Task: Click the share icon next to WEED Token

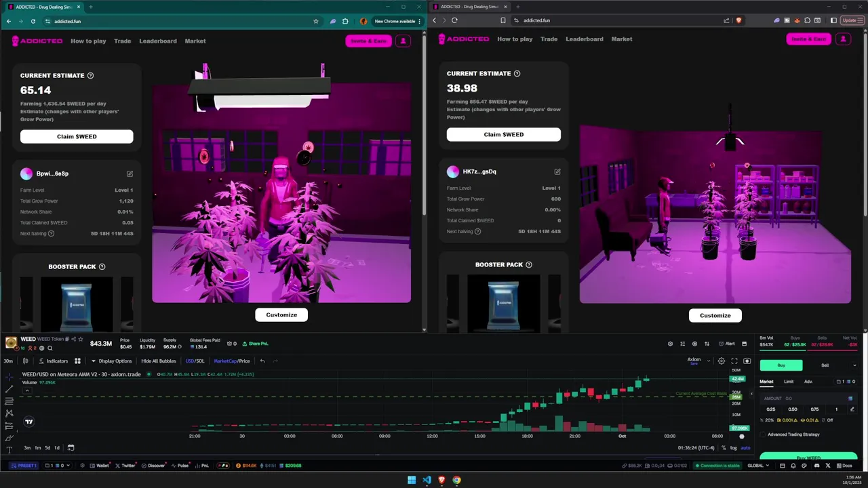Action: 73,339
